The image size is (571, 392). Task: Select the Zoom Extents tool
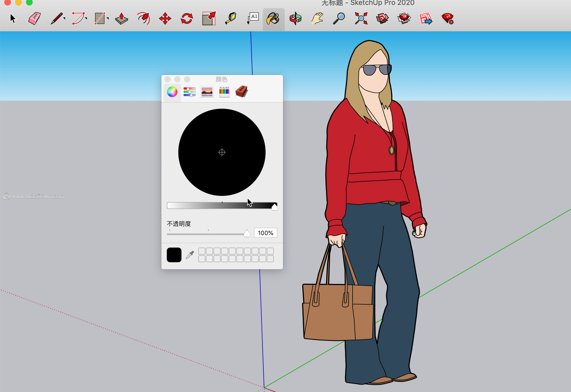coord(361,19)
